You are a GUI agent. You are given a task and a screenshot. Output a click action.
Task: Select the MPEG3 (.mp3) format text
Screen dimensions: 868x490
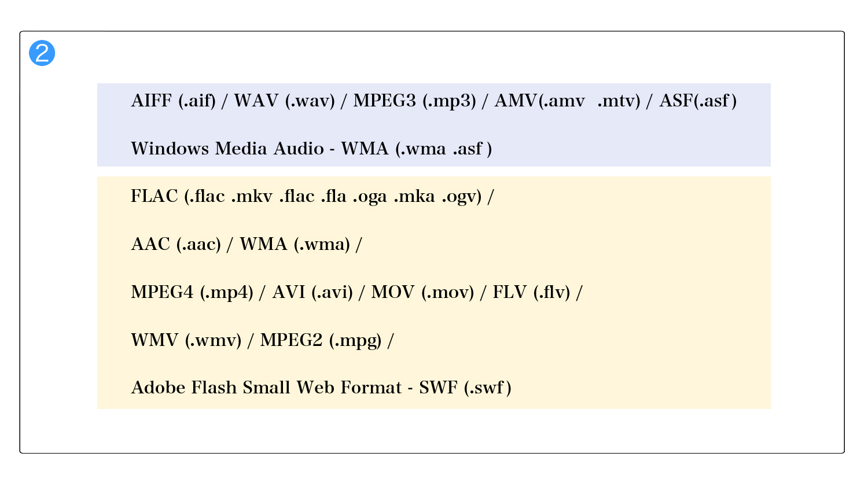[x=414, y=101]
